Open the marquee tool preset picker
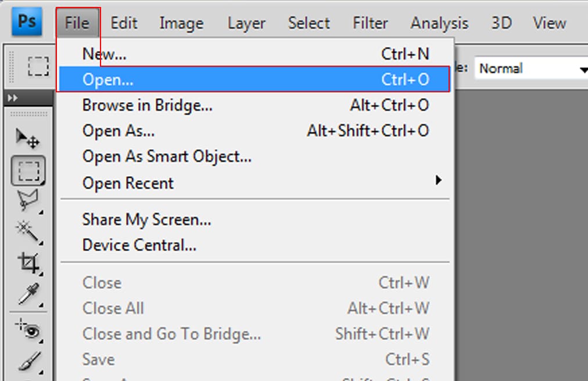Screen dimensions: 588x381 point(38,67)
